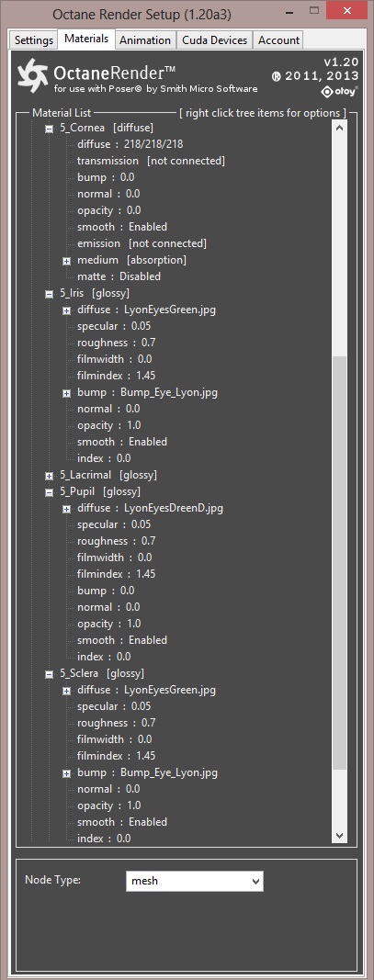
Task: Collapse the 5_Pupil material node
Action: [x=49, y=492]
